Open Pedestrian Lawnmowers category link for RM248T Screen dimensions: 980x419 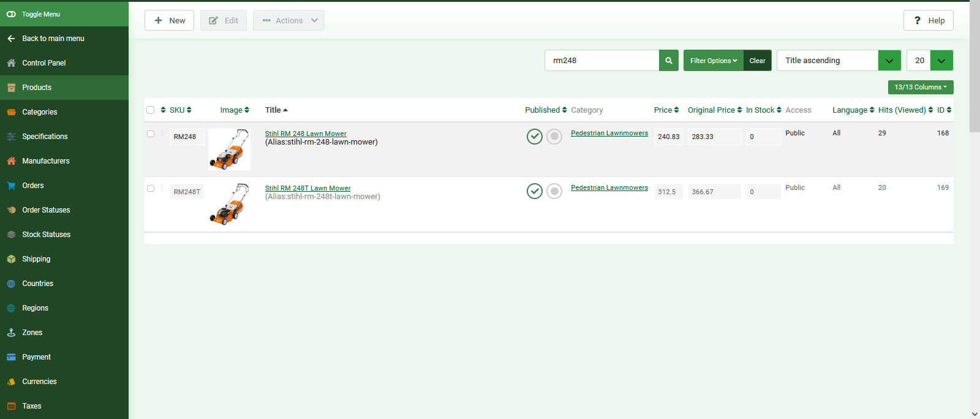(609, 187)
